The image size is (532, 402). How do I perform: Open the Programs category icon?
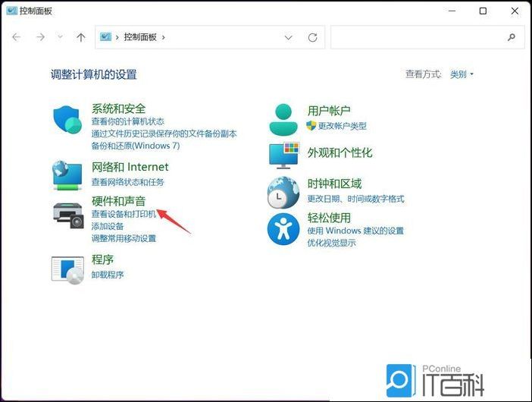point(67,269)
